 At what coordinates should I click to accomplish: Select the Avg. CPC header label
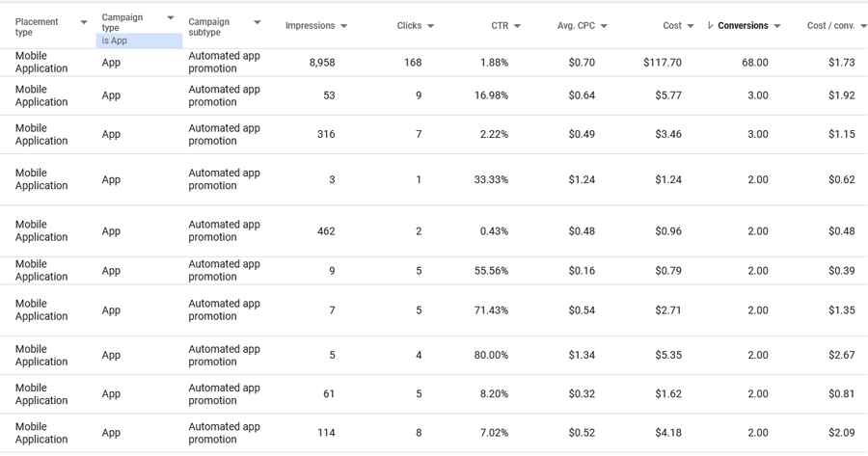click(576, 26)
